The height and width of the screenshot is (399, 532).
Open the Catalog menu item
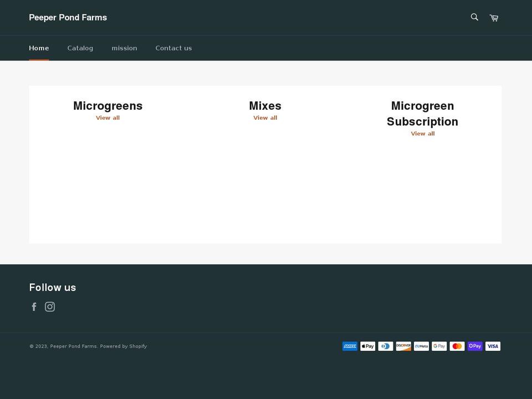point(80,48)
